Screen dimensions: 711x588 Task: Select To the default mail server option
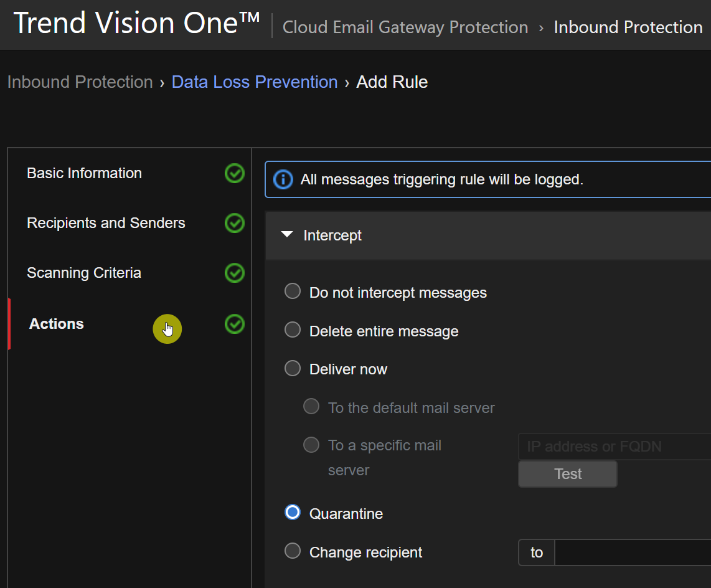click(x=311, y=407)
